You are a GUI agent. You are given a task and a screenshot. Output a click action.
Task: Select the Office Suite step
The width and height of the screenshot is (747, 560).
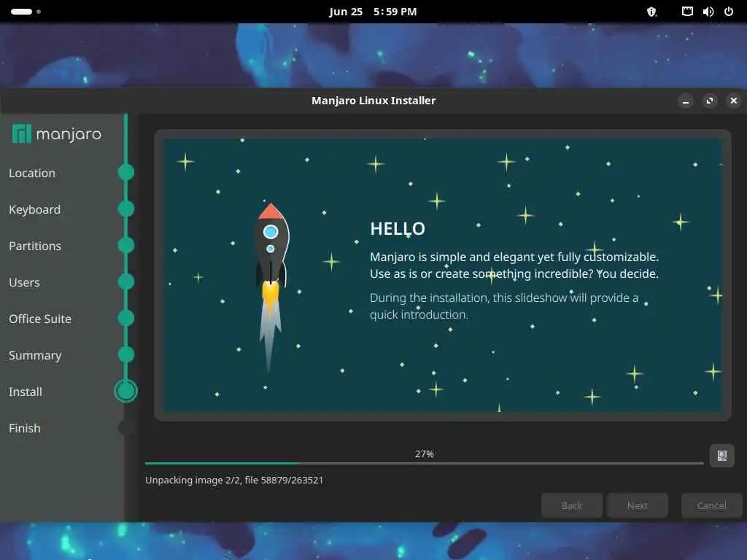click(x=40, y=319)
